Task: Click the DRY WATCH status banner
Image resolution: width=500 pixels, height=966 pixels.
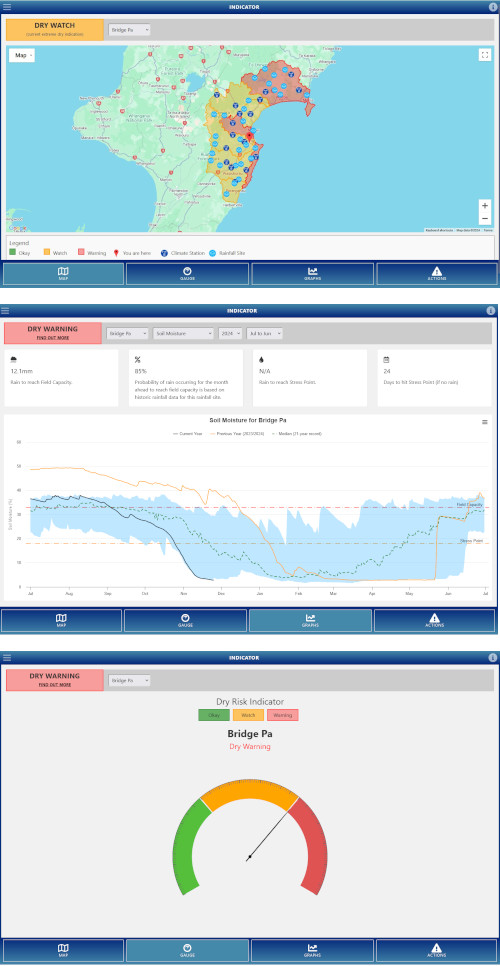Action: pyautogui.click(x=55, y=30)
